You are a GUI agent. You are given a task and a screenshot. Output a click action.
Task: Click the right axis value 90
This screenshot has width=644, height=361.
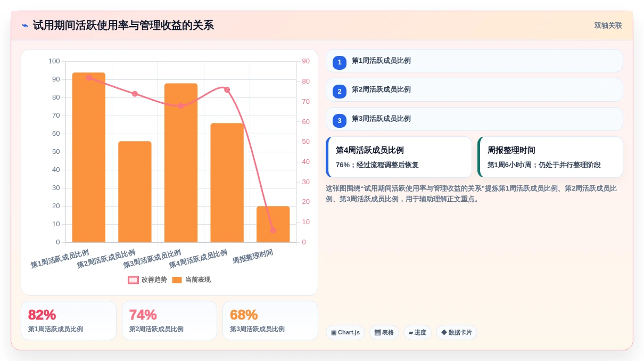pos(306,61)
